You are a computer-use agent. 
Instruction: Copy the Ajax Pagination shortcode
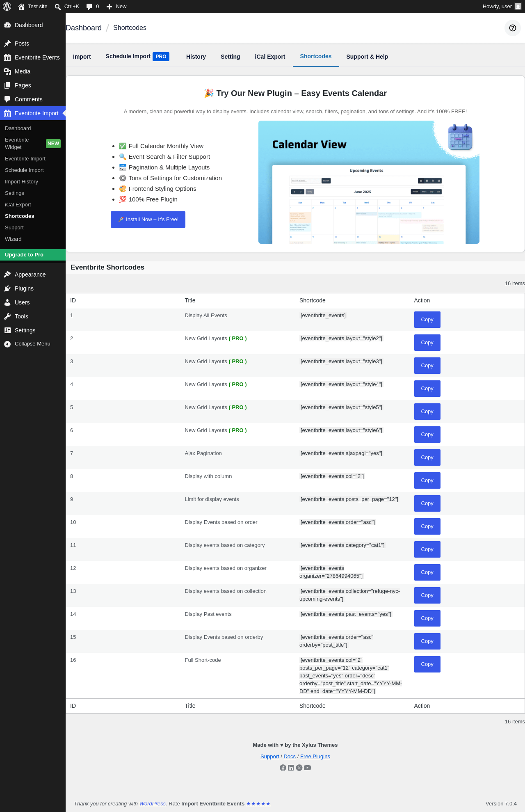tap(427, 457)
